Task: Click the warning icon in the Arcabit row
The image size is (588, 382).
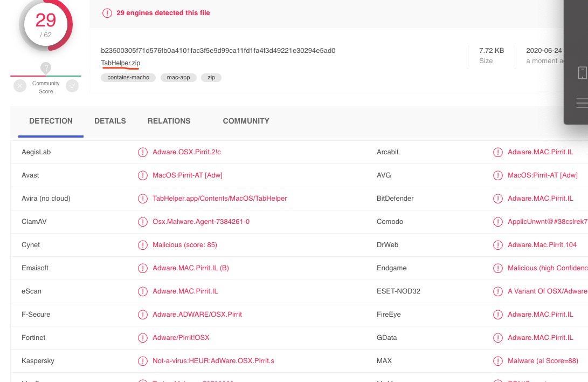Action: coord(497,152)
